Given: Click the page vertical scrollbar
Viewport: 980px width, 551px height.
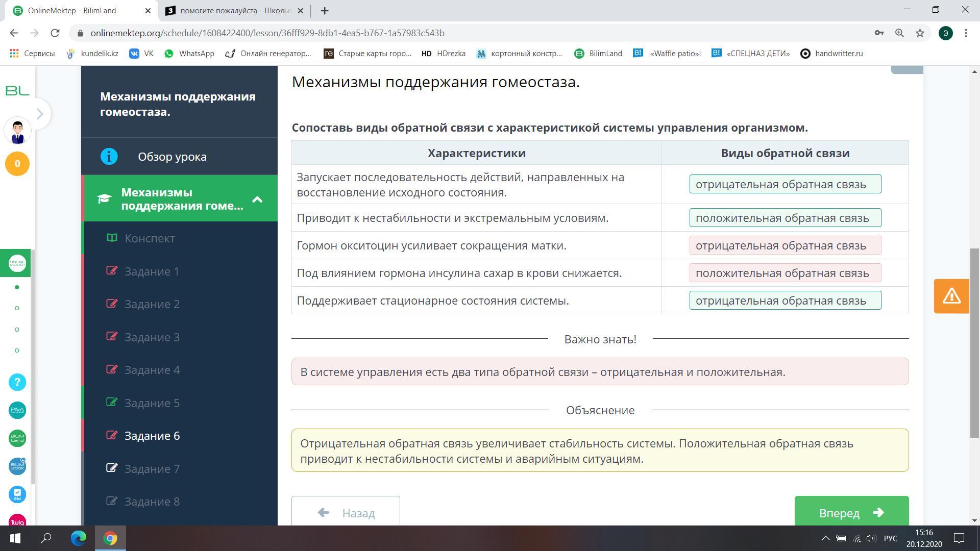Looking at the screenshot, I should pos(974,342).
